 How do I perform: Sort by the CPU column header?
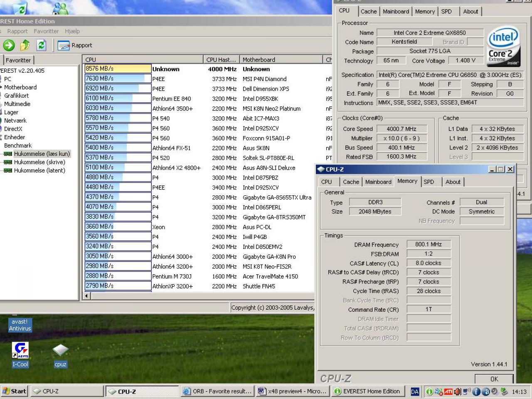(143, 59)
